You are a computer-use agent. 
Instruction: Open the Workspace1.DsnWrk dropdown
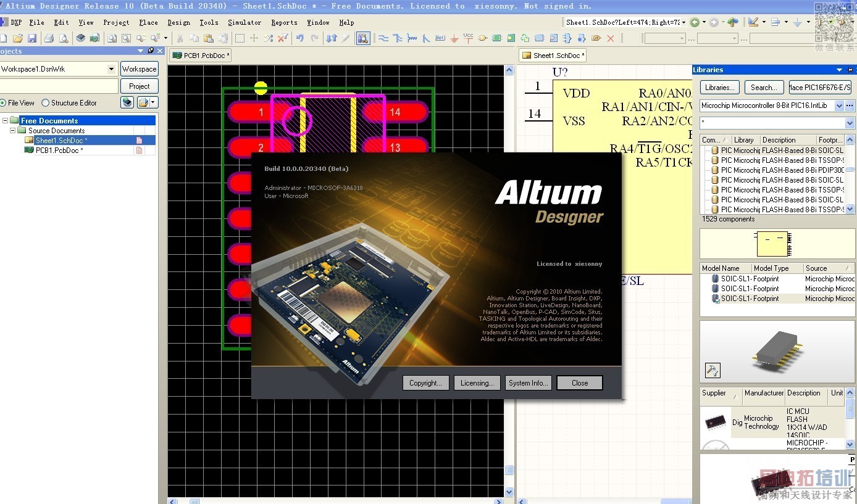111,69
